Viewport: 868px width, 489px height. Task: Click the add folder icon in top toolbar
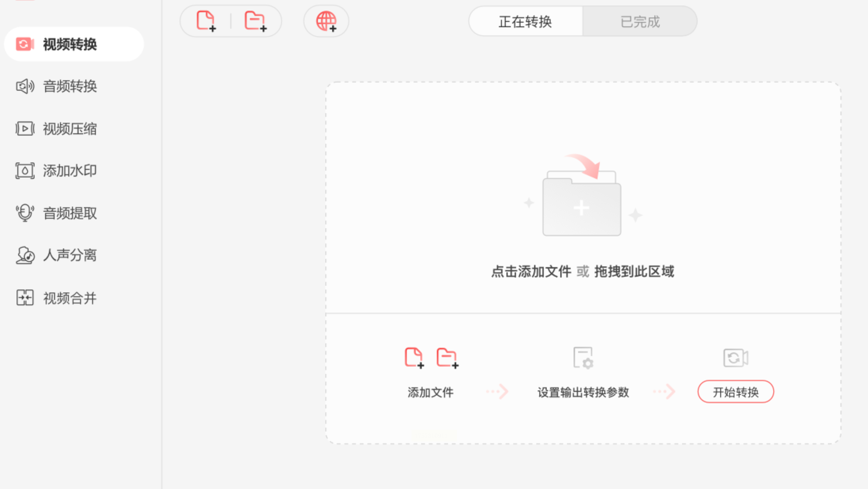[x=256, y=21]
